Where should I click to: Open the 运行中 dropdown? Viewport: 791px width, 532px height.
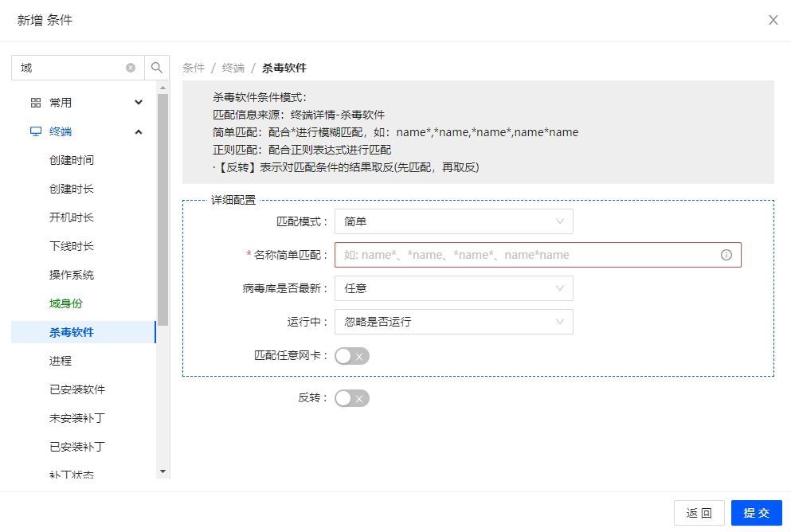pos(454,322)
